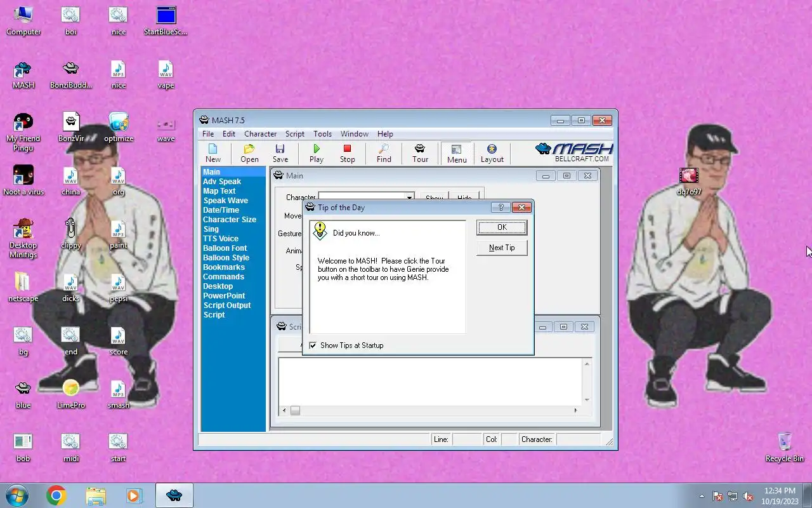Select Adv Speak in the sidebar

(222, 182)
